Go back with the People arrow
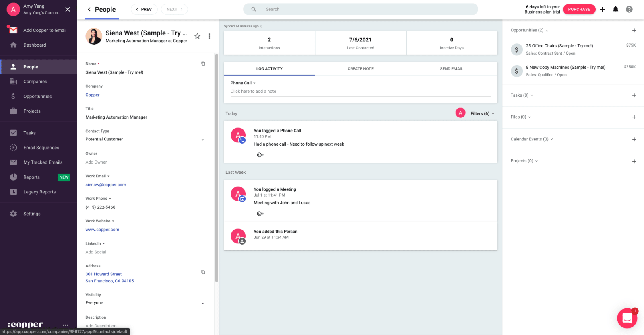Screen dimensions: 644x335 (x=89, y=9)
